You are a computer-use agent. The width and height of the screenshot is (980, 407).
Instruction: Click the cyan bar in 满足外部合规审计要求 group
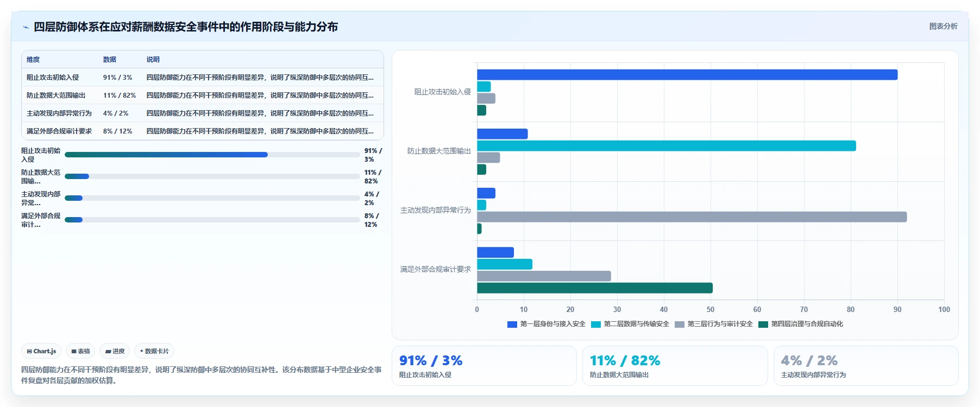point(505,264)
